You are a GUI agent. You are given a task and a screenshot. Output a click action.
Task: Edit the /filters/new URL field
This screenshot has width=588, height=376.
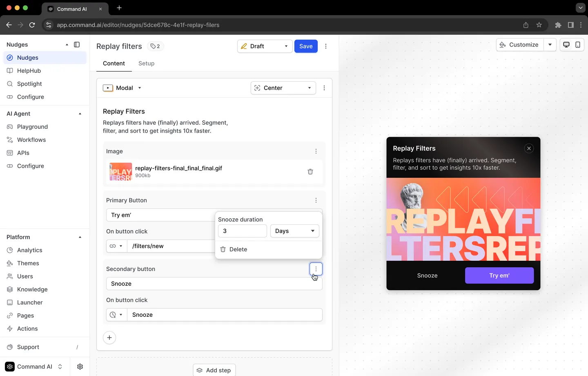coord(171,246)
